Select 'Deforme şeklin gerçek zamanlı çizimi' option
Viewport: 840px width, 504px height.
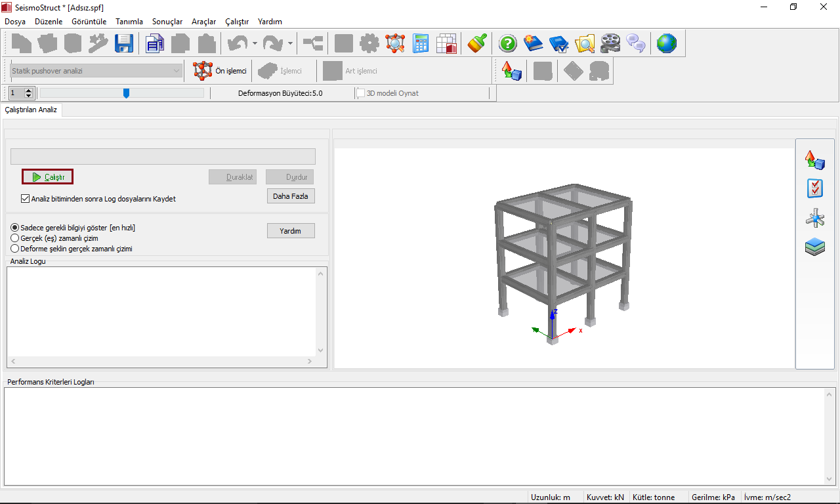(x=15, y=249)
